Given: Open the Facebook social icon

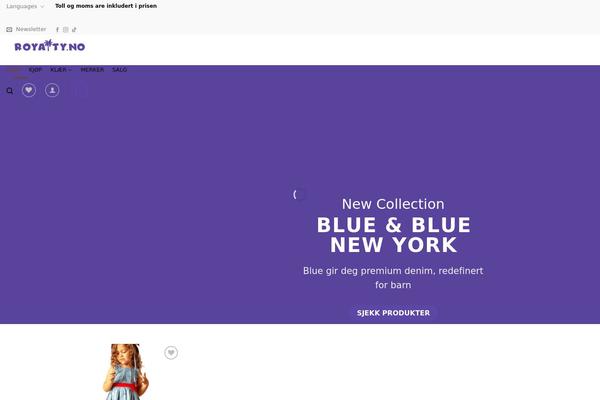Looking at the screenshot, I should click(57, 29).
